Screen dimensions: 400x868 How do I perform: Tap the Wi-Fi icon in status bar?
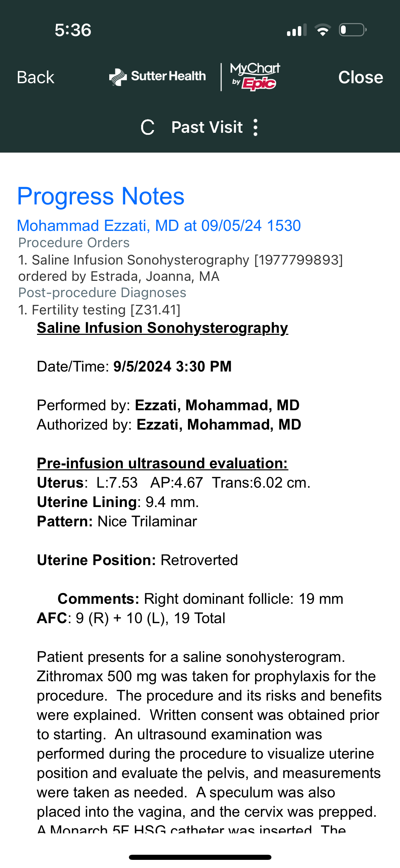click(x=323, y=30)
